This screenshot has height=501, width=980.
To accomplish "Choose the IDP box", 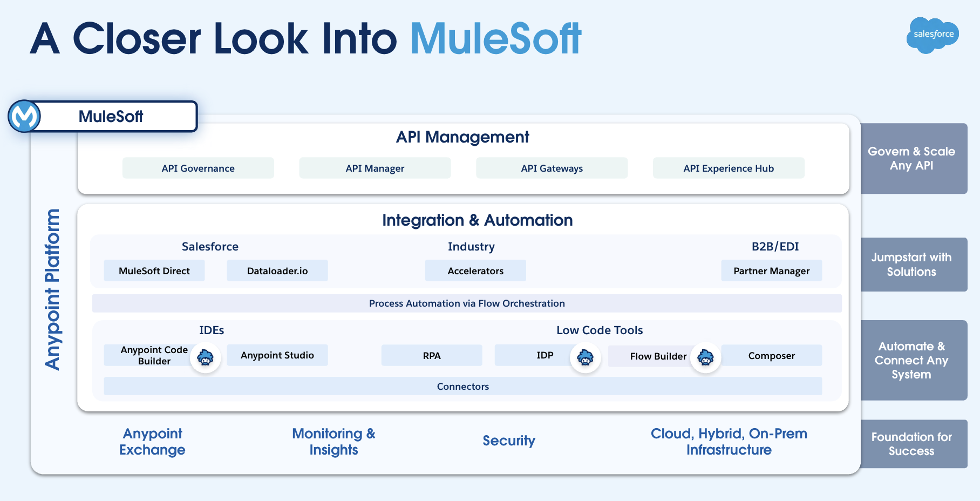I will coord(545,355).
